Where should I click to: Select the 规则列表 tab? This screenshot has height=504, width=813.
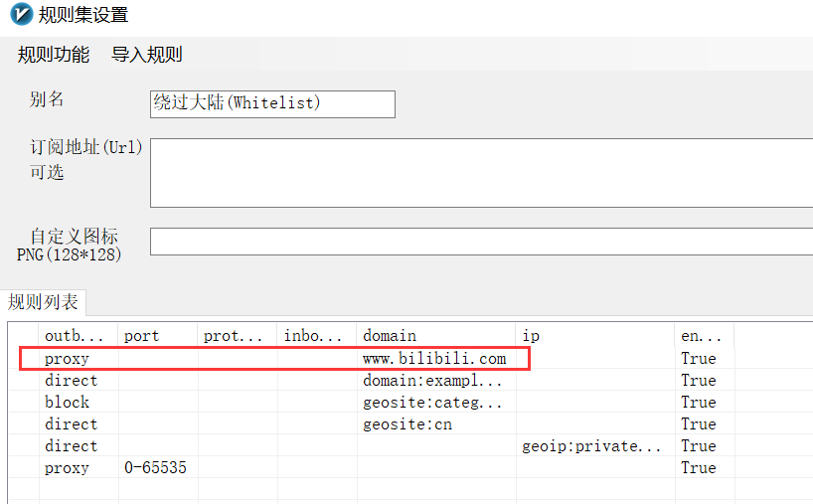coord(43,302)
